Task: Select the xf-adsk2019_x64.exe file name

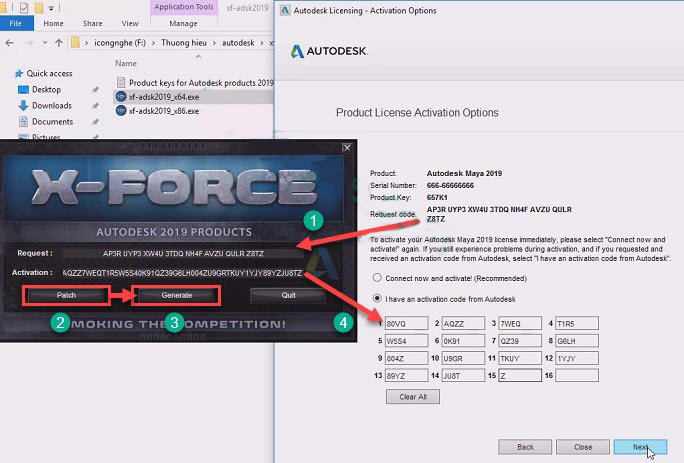Action: 164,97
